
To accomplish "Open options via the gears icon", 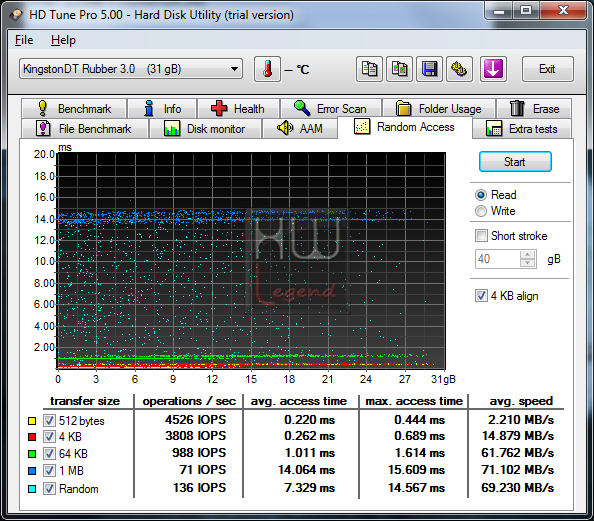I will tap(459, 69).
